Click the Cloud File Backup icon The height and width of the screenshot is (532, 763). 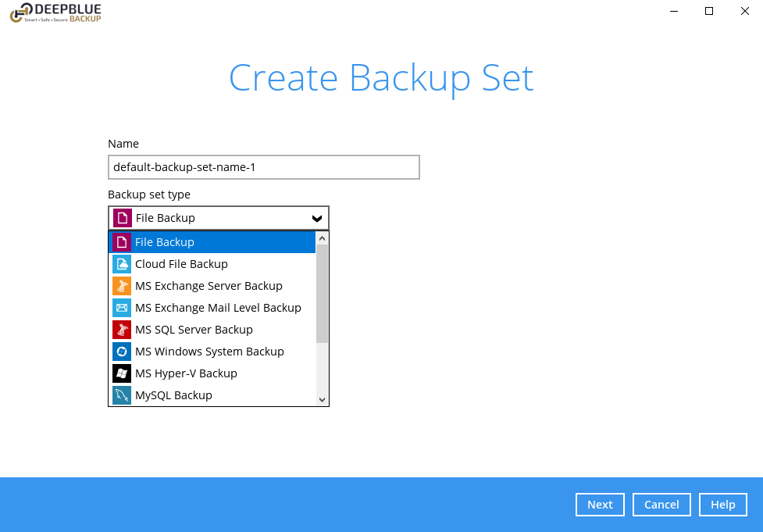(x=121, y=264)
